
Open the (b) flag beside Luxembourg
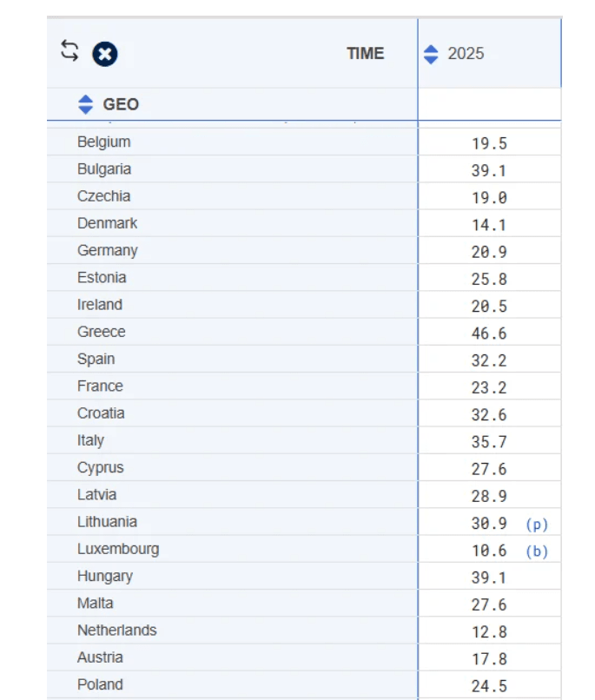click(x=537, y=551)
